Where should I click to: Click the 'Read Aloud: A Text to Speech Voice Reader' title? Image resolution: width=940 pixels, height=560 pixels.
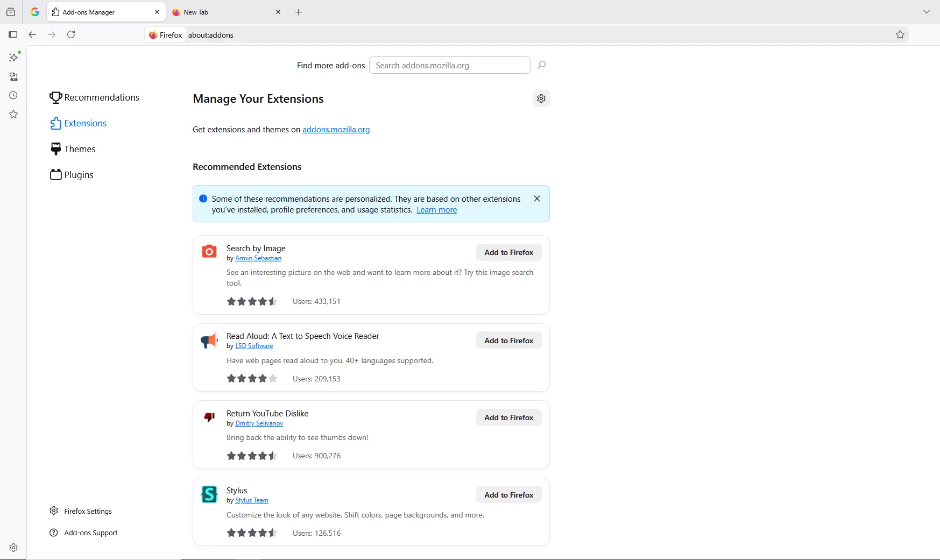click(x=302, y=336)
